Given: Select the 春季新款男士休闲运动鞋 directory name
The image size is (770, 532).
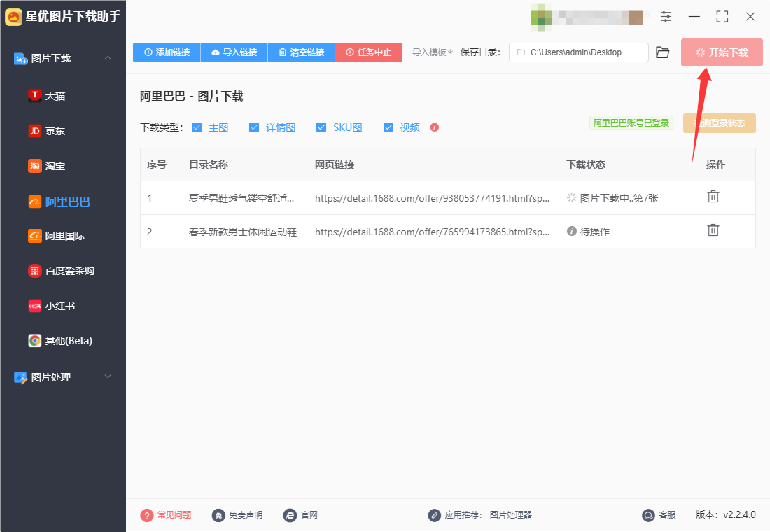Looking at the screenshot, I should (x=243, y=232).
